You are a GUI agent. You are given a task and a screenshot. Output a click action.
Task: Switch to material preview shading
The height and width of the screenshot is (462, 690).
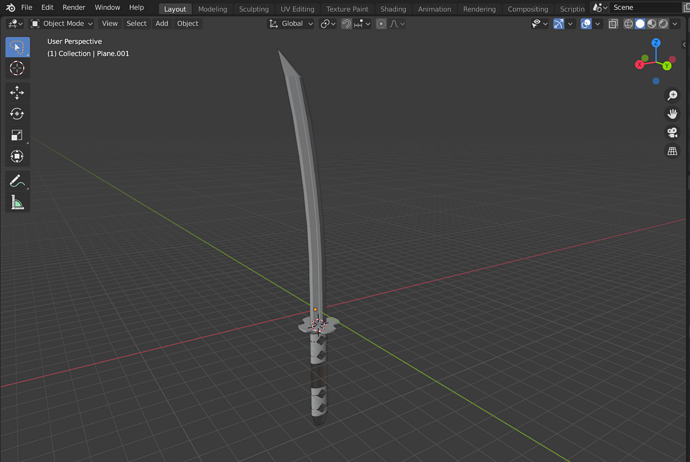tap(652, 24)
